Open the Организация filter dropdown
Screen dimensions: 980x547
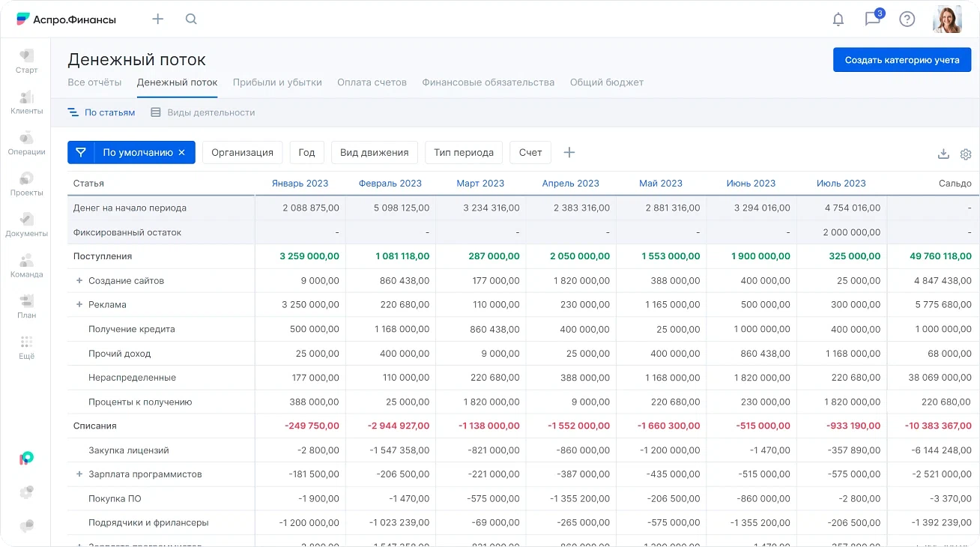(242, 152)
